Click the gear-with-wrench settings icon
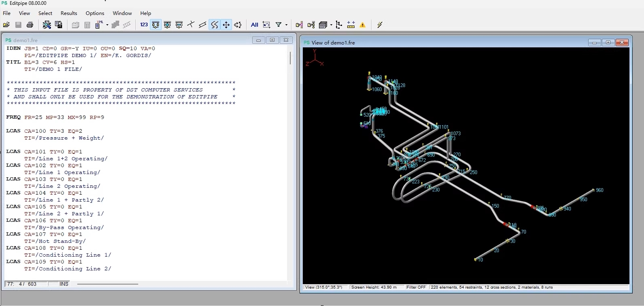 (x=47, y=25)
